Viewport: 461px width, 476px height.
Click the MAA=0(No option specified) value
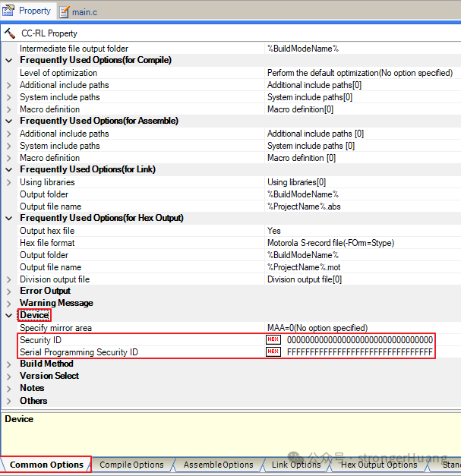click(317, 328)
